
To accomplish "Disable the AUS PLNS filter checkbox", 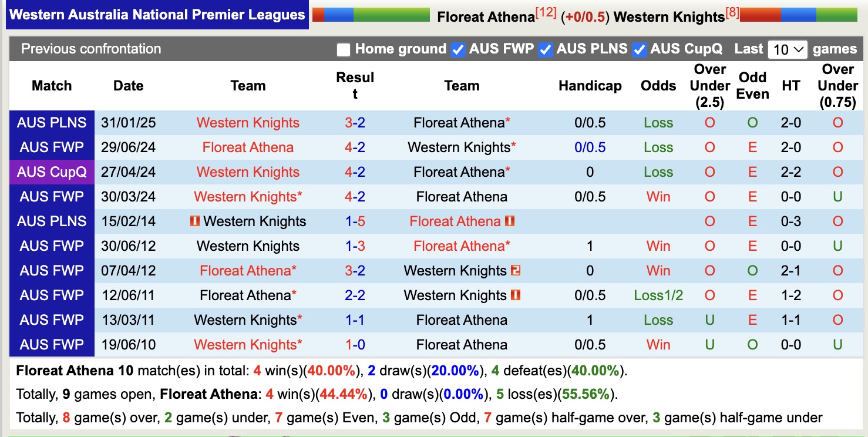I will (546, 49).
